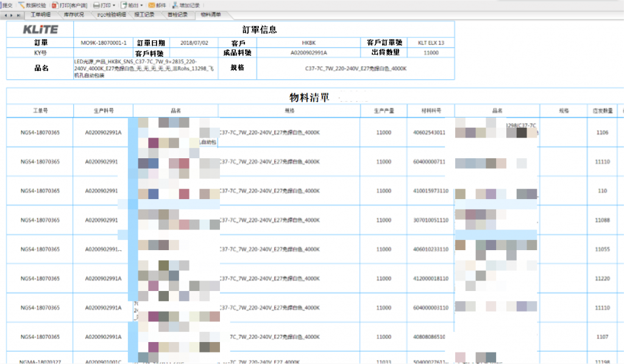Select header shipment quantity 11000
Viewport: 624px width, 364px height.
(431, 53)
